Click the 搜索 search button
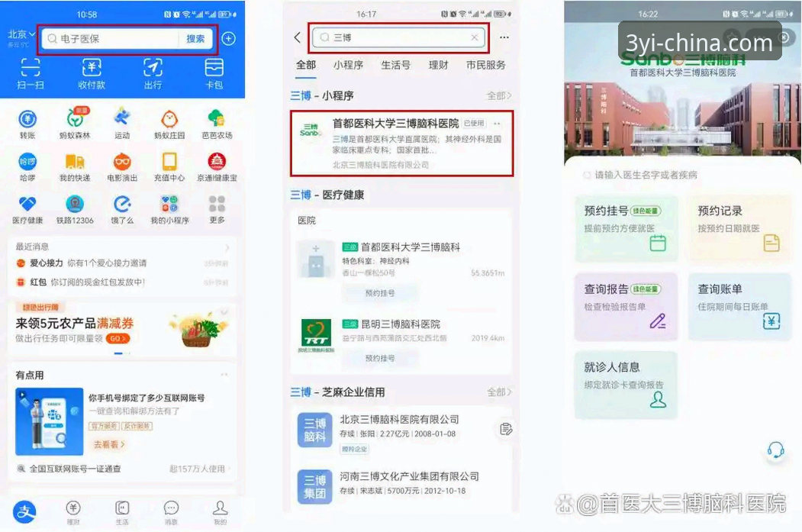 [195, 38]
